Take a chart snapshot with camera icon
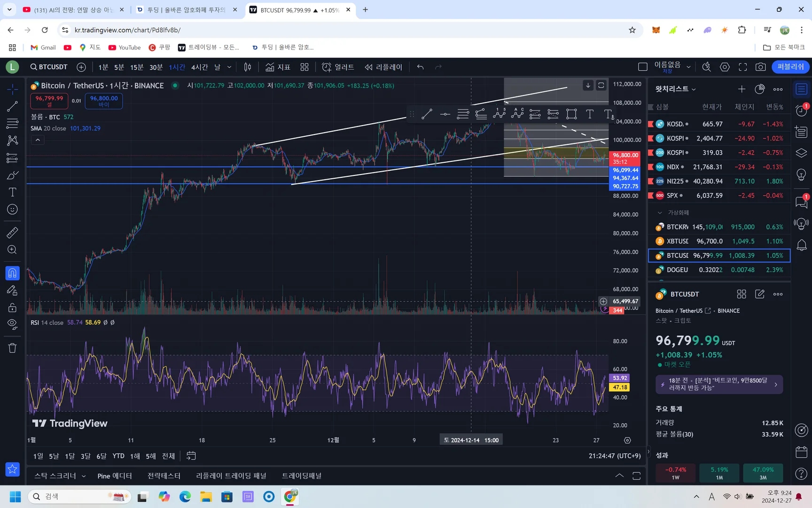812x508 pixels. (x=760, y=67)
